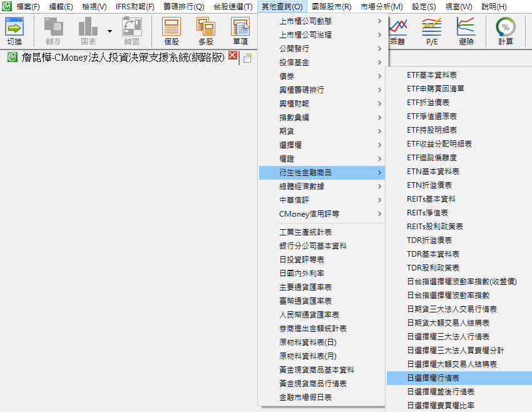This screenshot has width=532, height=412.
Task: Close the CMoney document tab with red X
Action: click(x=233, y=56)
